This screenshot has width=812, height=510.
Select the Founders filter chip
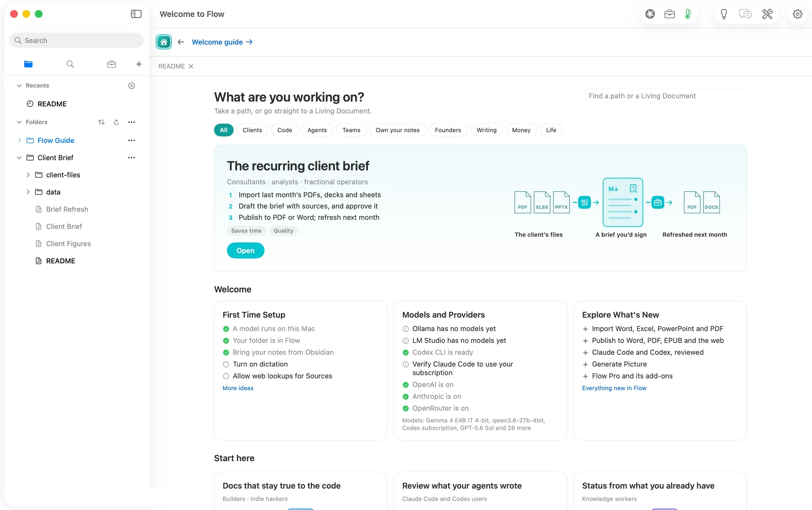point(448,130)
